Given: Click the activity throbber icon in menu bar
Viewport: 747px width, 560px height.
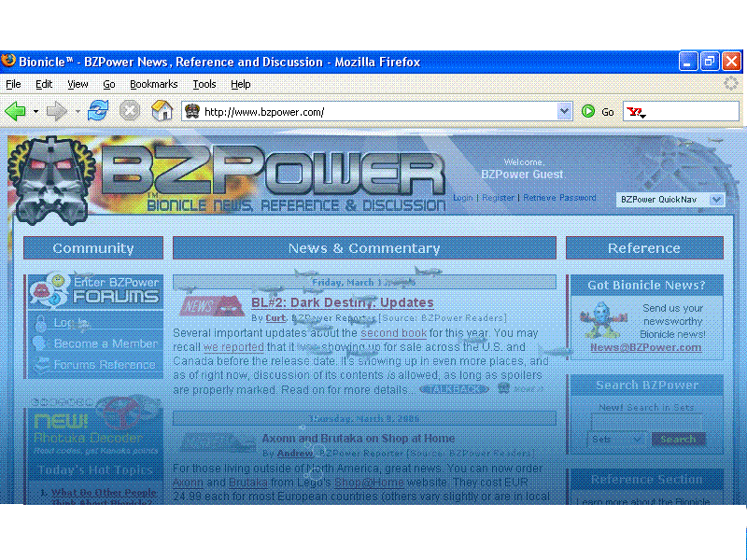Looking at the screenshot, I should [x=731, y=83].
